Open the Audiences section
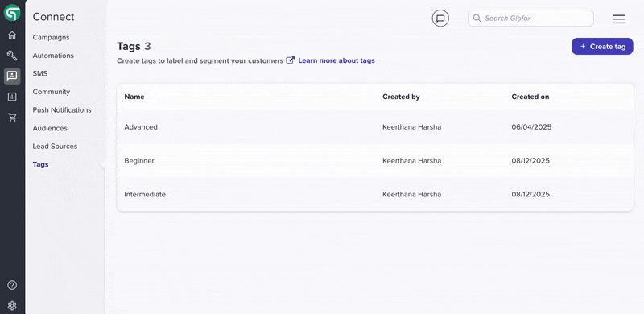The image size is (644, 314). (50, 128)
